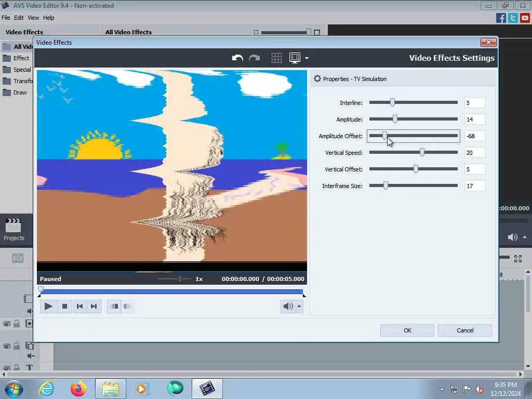Image resolution: width=532 pixels, height=399 pixels.
Task: Select the Effect folder
Action: click(x=16, y=58)
